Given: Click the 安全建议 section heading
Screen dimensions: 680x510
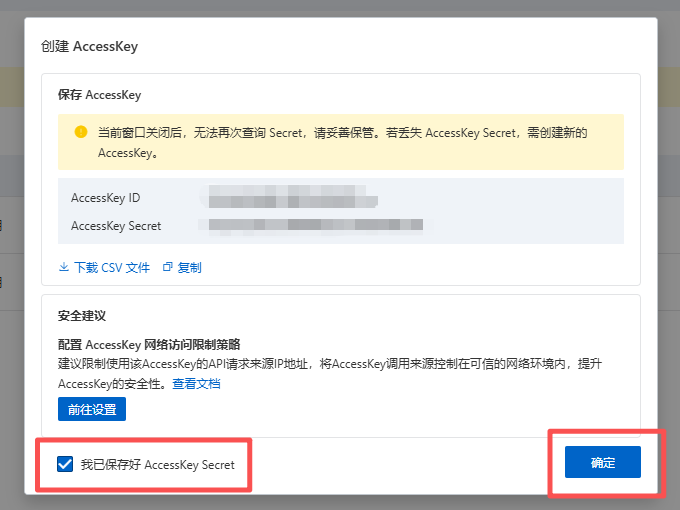Looking at the screenshot, I should click(x=82, y=316).
